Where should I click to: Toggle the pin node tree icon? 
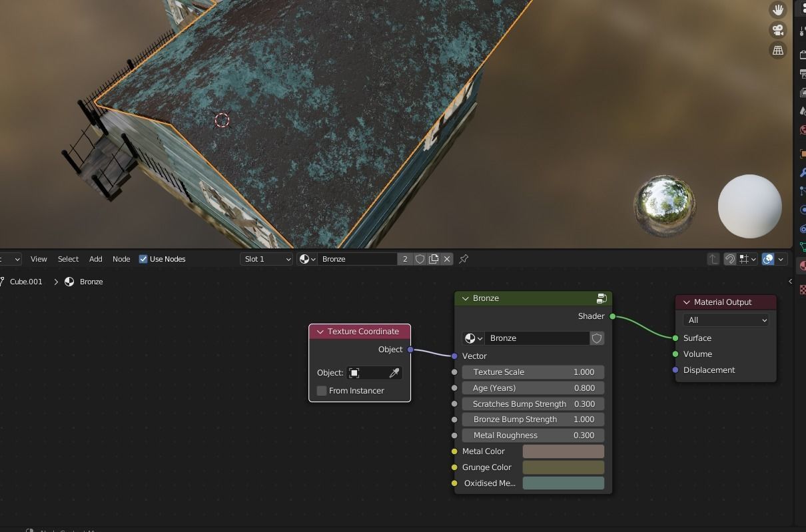464,259
